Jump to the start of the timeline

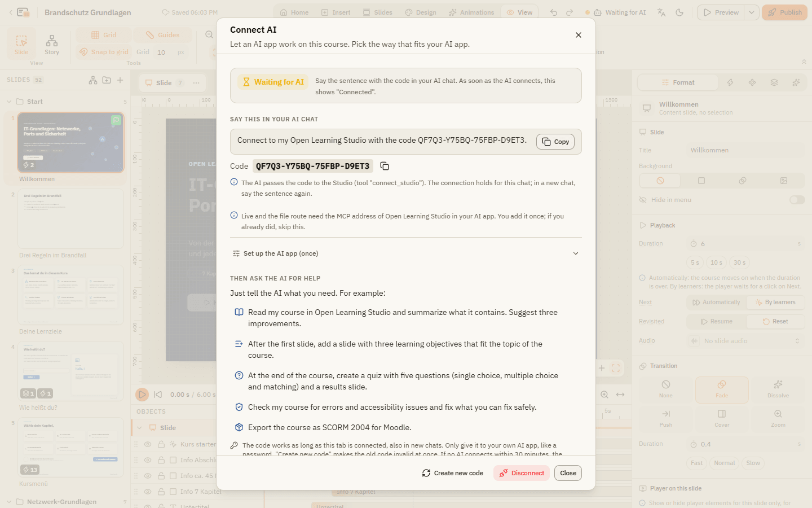coord(158,395)
